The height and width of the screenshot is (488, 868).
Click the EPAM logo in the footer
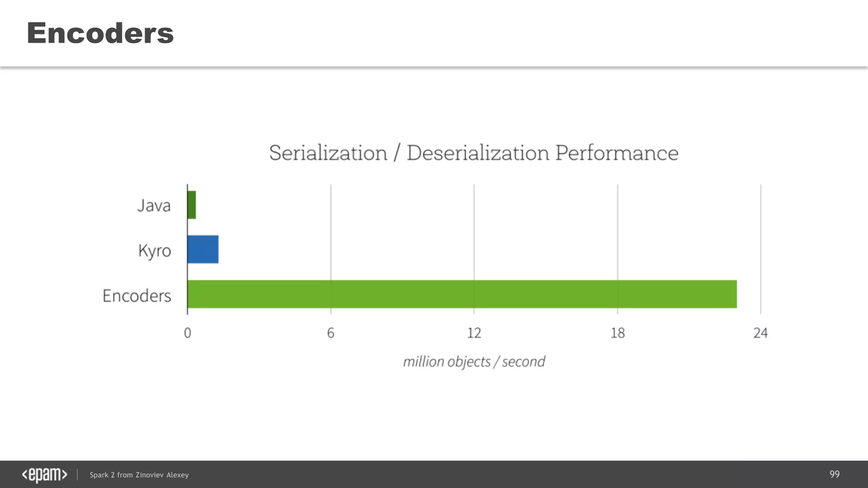pos(45,475)
